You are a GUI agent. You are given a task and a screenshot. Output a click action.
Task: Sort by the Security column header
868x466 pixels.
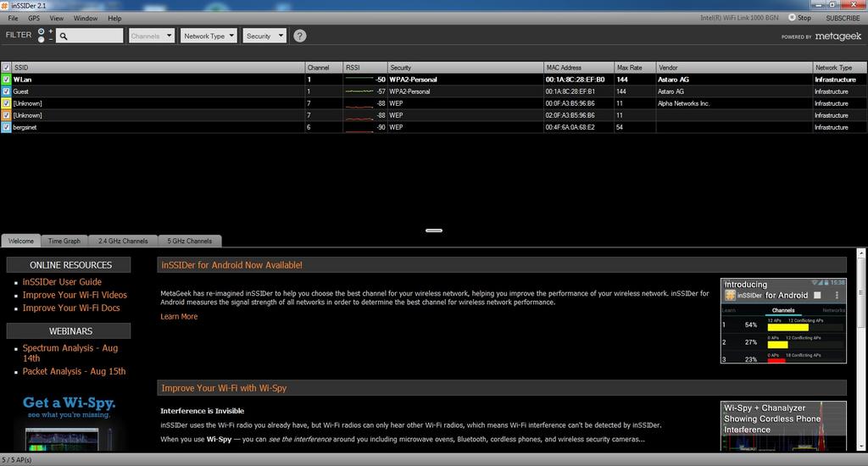click(x=465, y=68)
